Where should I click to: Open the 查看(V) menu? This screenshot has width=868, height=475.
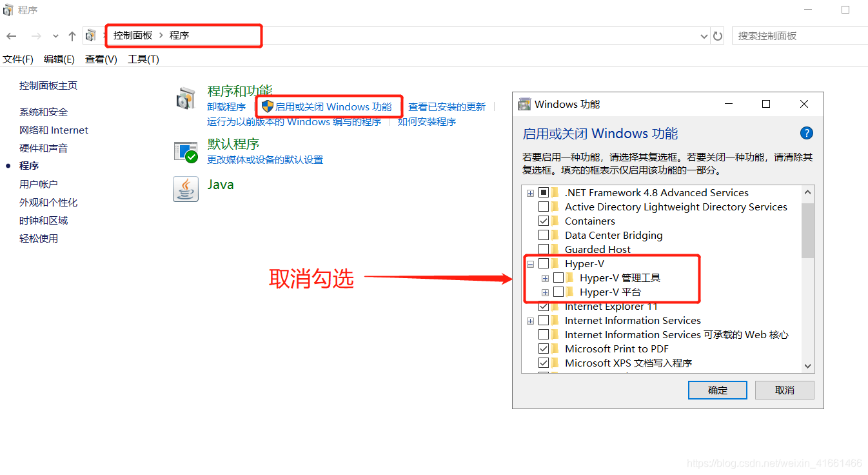[101, 59]
